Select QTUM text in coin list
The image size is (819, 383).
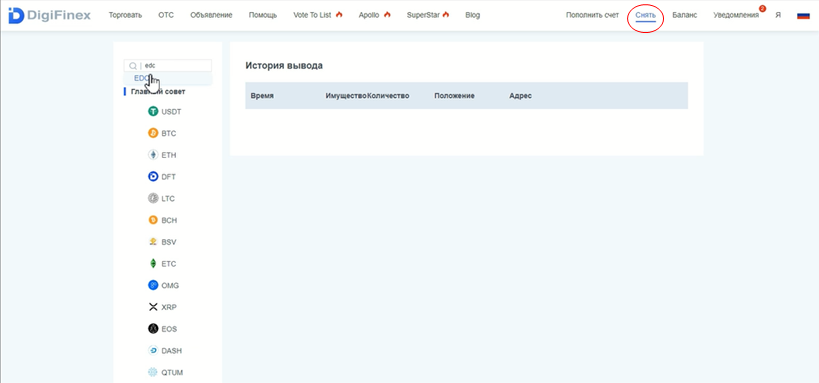pos(172,373)
